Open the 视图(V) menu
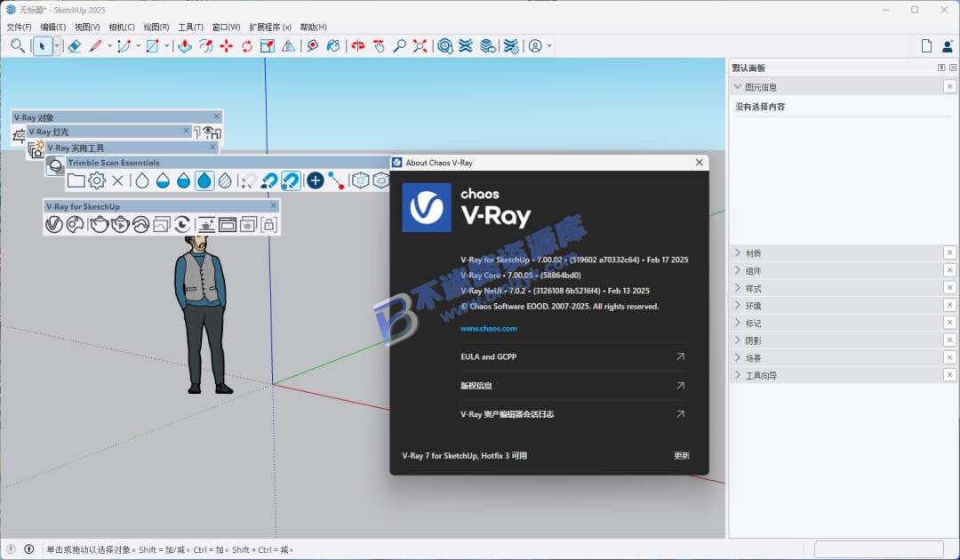 [x=87, y=27]
